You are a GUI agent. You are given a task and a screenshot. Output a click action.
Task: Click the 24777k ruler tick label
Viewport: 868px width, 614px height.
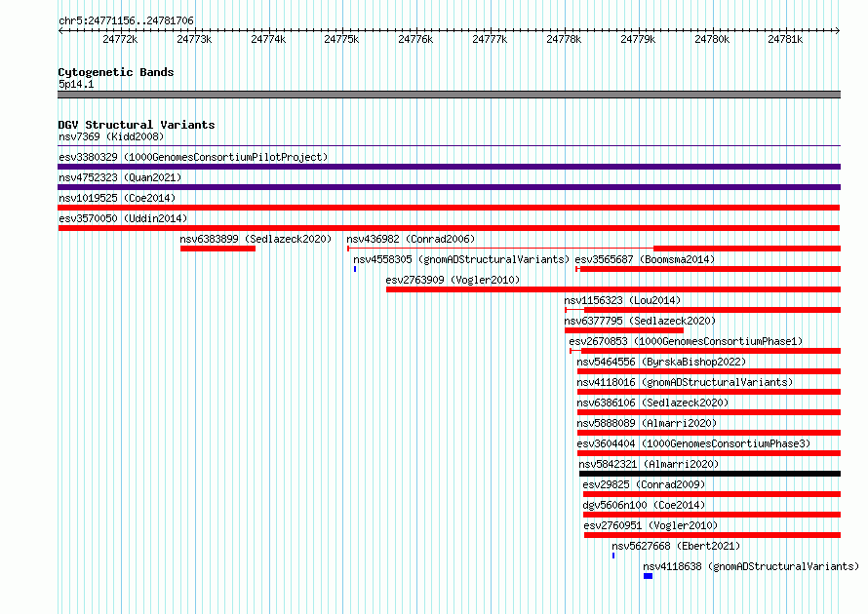490,39
